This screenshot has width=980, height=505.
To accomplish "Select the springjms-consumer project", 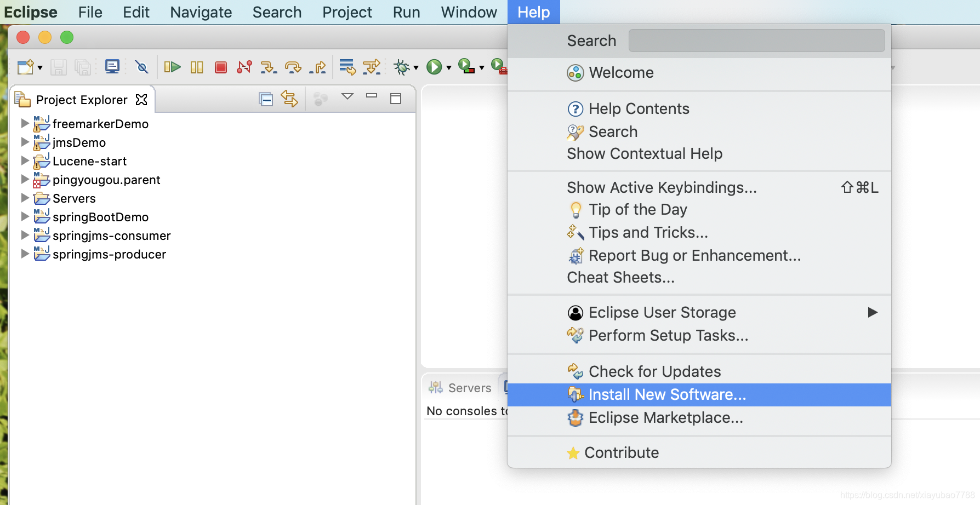I will [x=112, y=236].
